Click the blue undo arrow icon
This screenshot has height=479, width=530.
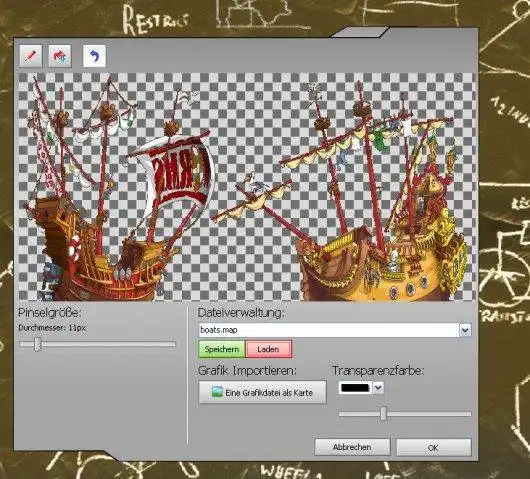click(x=94, y=56)
